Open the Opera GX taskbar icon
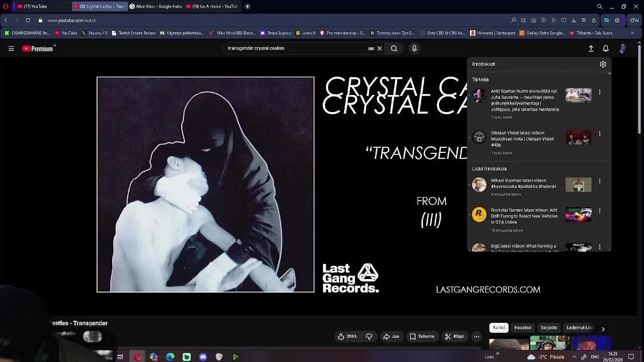The height and width of the screenshot is (362, 644). [137, 357]
